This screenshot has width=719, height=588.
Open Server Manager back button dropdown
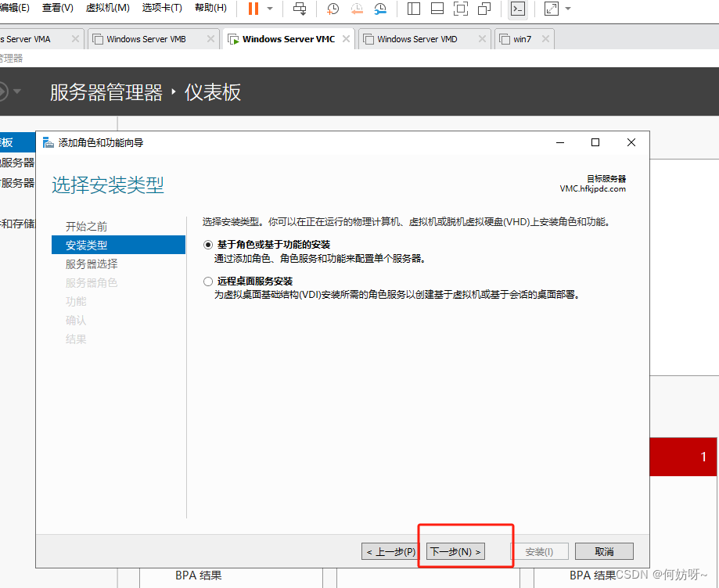[x=17, y=91]
